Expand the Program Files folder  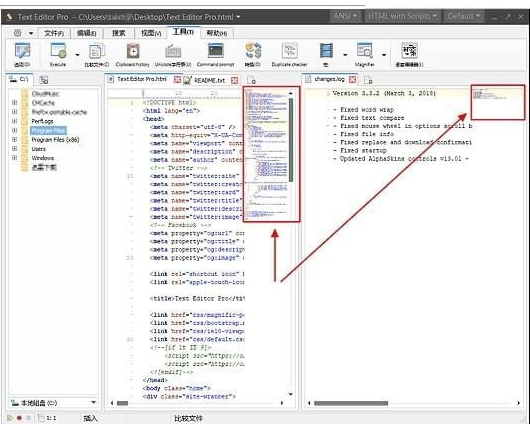15,130
